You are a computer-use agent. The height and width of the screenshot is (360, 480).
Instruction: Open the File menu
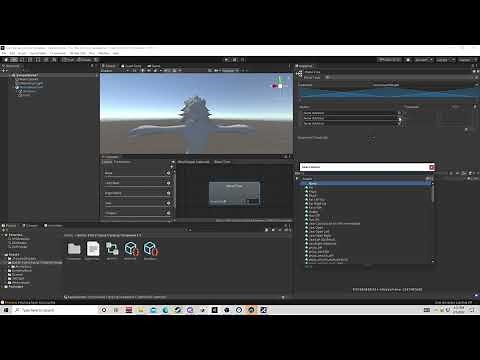[x=4, y=53]
